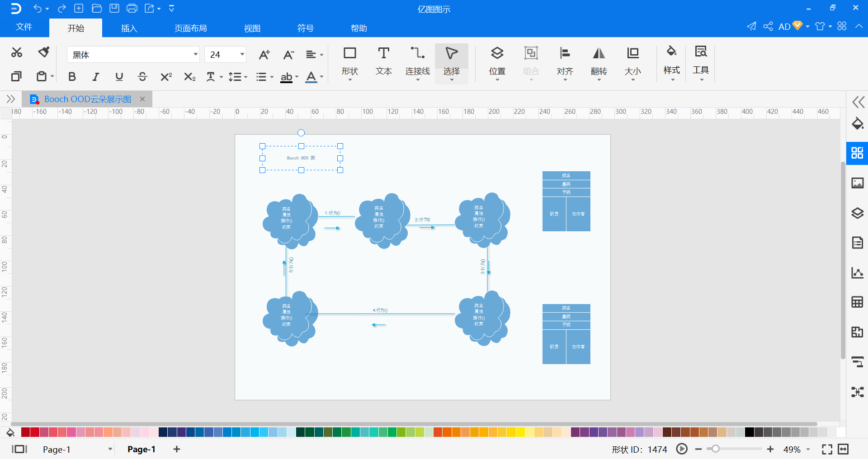Image resolution: width=868 pixels, height=459 pixels.
Task: Create a new document from title bar
Action: [x=79, y=8]
